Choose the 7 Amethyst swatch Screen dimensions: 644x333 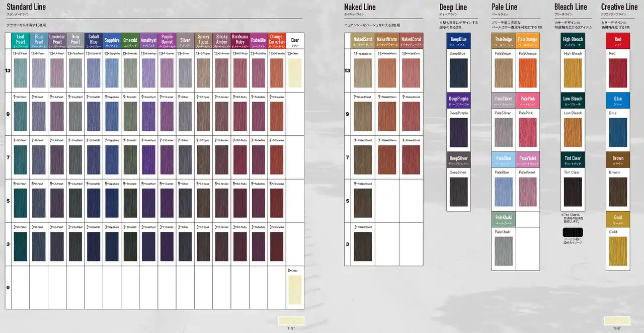(x=148, y=160)
